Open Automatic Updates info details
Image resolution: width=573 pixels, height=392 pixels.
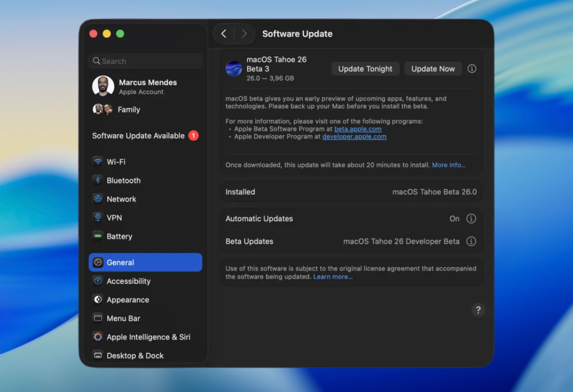click(471, 218)
